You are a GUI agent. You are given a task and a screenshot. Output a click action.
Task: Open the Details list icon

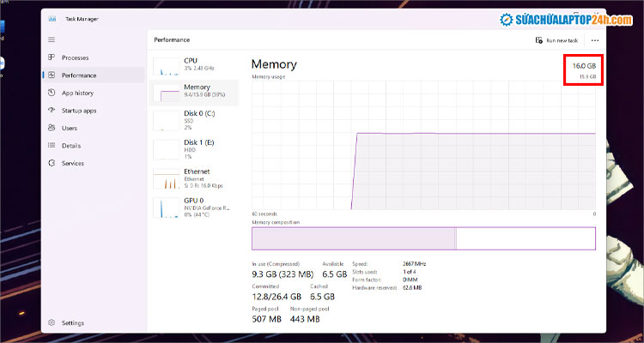(52, 146)
